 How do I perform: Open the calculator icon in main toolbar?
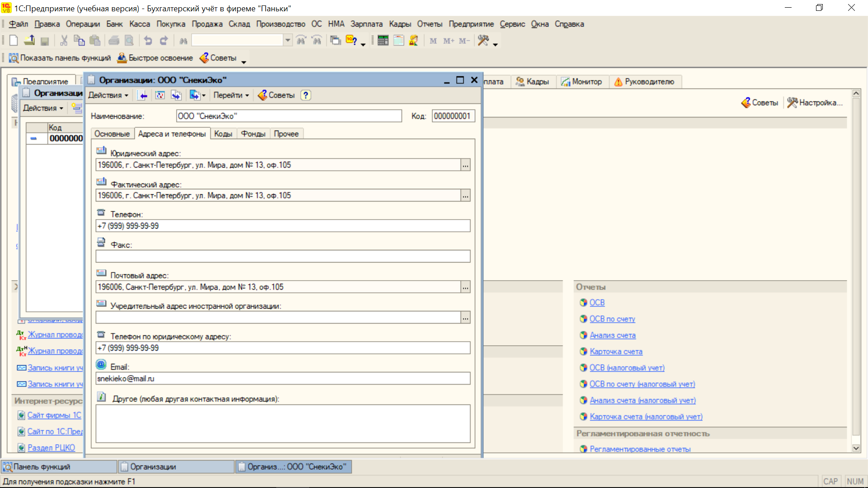383,41
